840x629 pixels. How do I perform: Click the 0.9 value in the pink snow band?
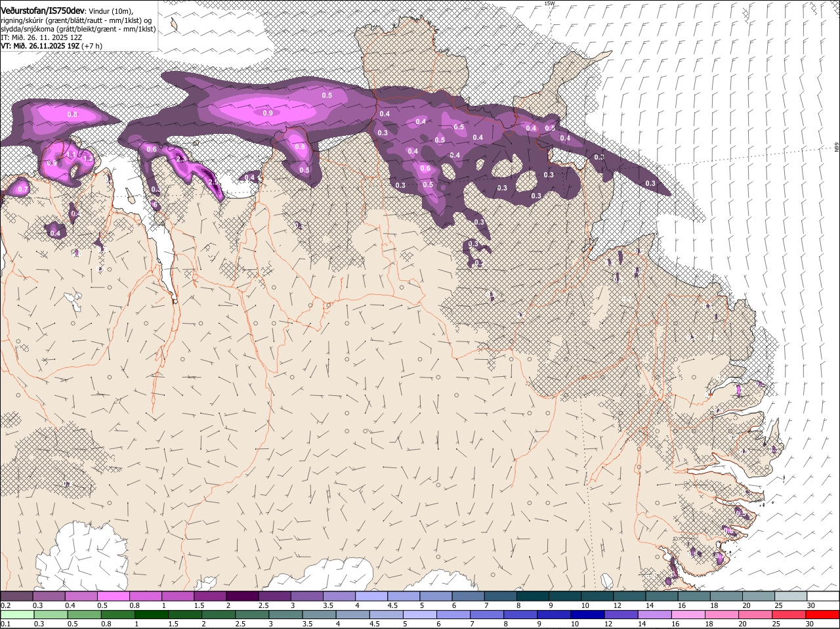click(x=268, y=114)
